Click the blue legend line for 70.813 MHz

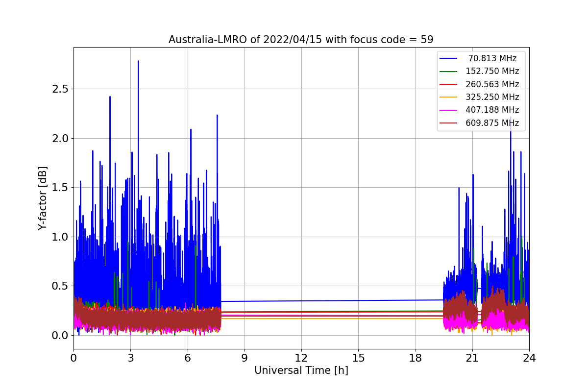(449, 58)
